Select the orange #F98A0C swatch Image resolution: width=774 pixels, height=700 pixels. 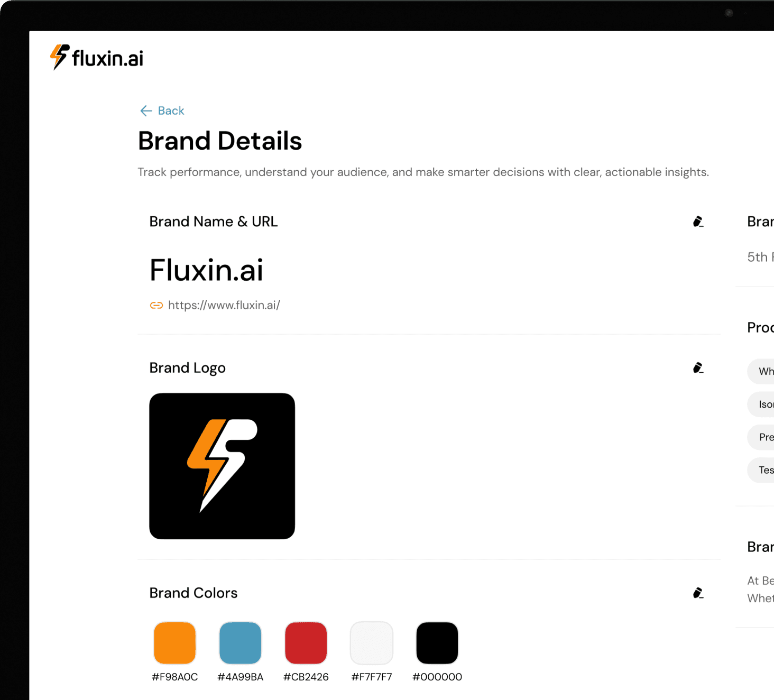[x=174, y=643]
